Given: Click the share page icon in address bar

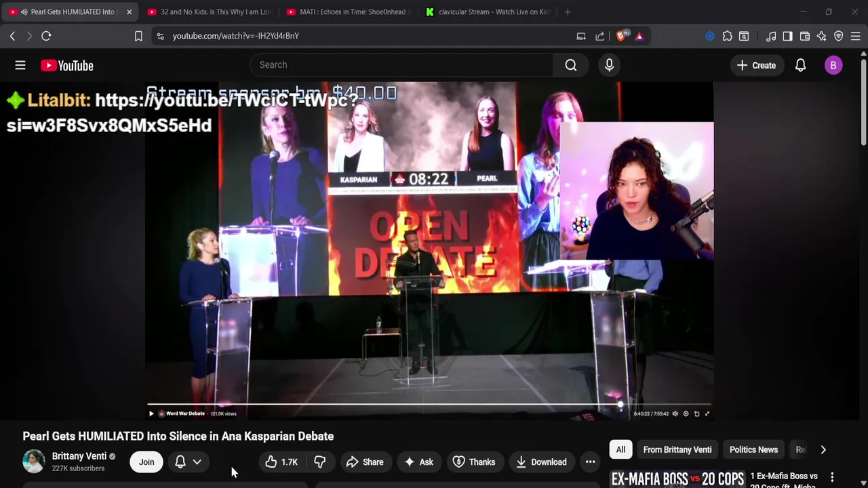Looking at the screenshot, I should [600, 36].
